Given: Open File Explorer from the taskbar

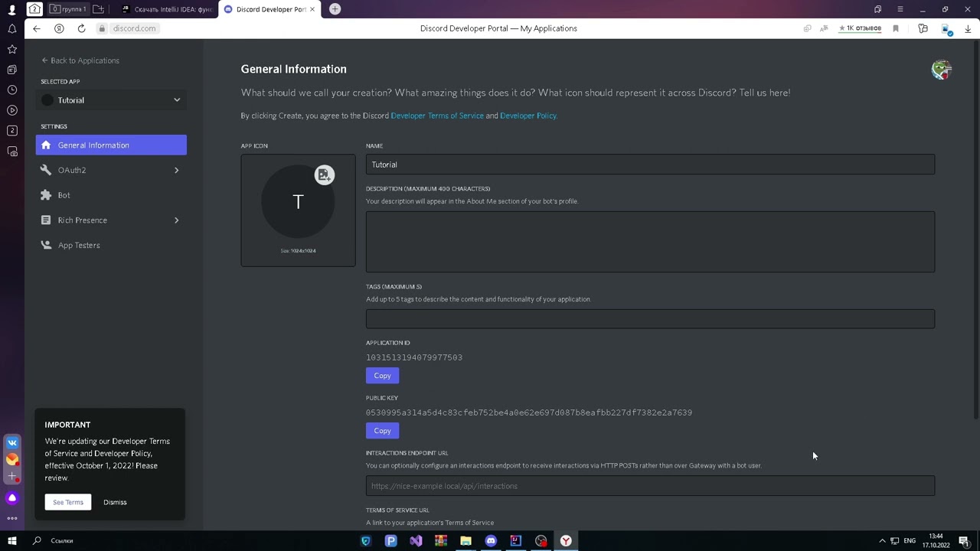Looking at the screenshot, I should click(465, 541).
